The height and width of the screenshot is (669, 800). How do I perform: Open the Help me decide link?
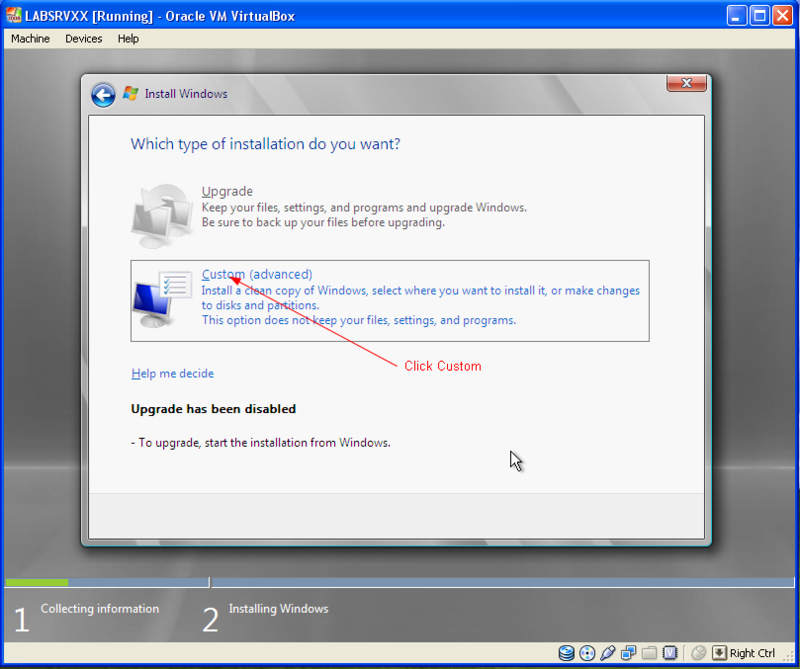(172, 374)
